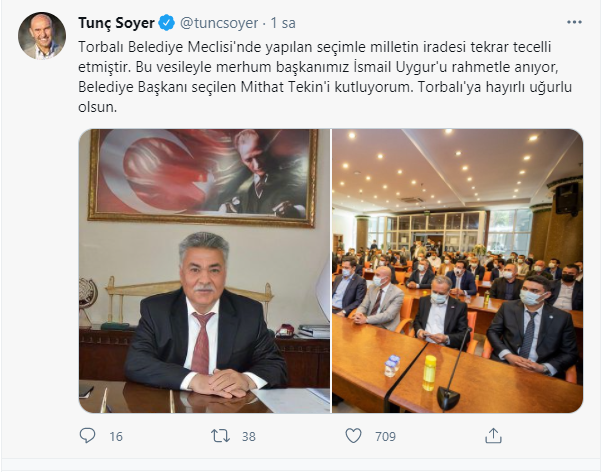The width and height of the screenshot is (601, 472).
Task: Click the Tunç Soyer display name
Action: coord(117,23)
